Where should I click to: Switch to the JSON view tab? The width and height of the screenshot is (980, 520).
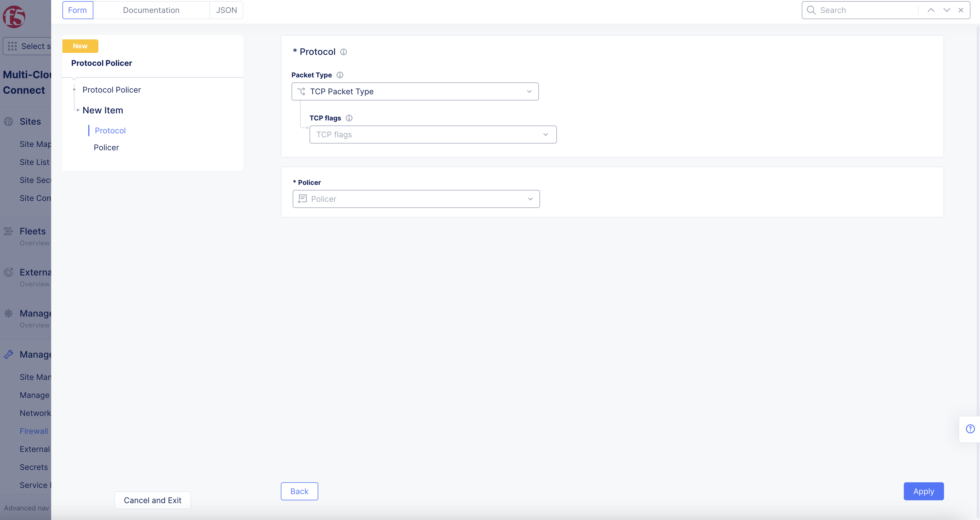[x=226, y=10]
